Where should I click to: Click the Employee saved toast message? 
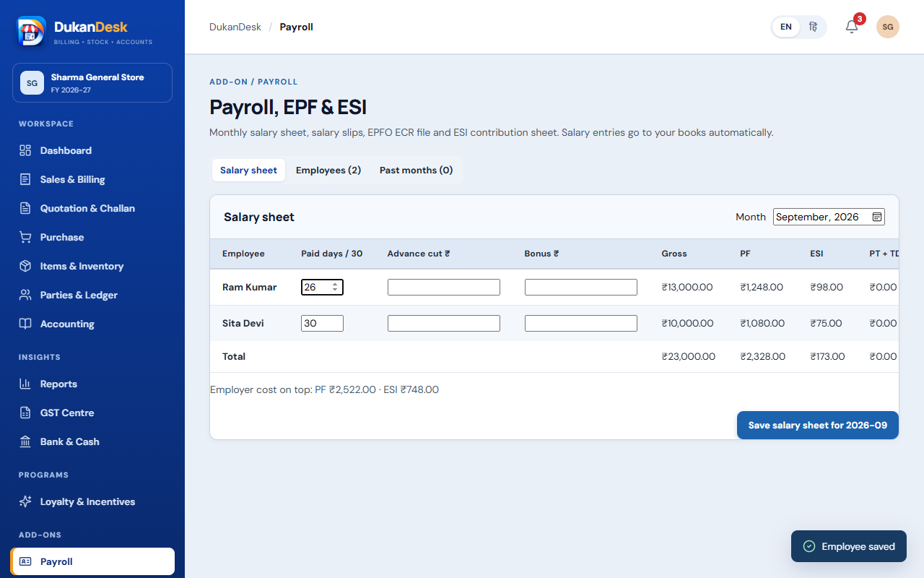(849, 546)
